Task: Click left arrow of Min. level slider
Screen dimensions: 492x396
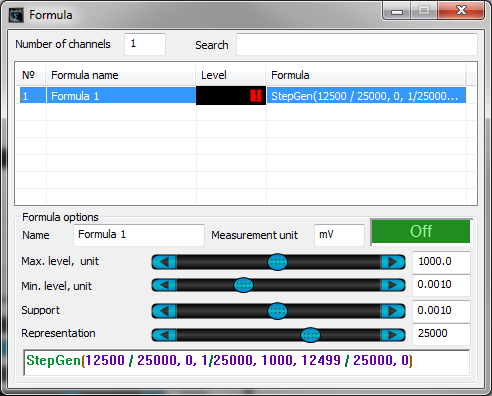Action: (164, 285)
